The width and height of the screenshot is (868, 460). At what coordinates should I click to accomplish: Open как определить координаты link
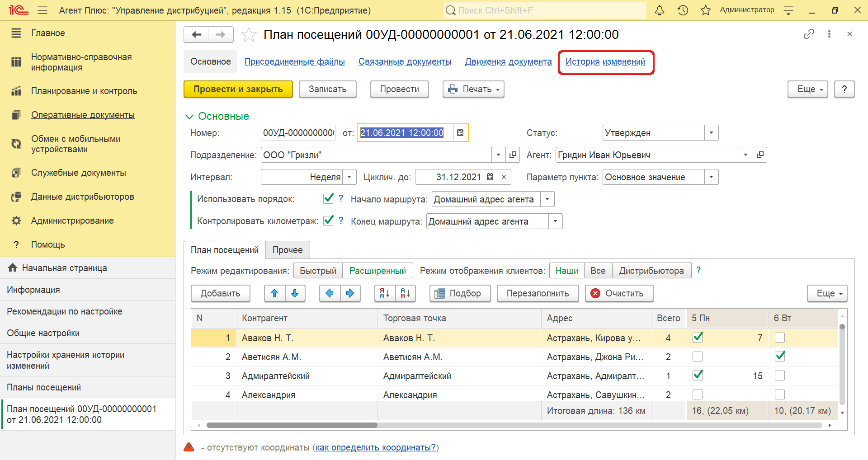[376, 447]
